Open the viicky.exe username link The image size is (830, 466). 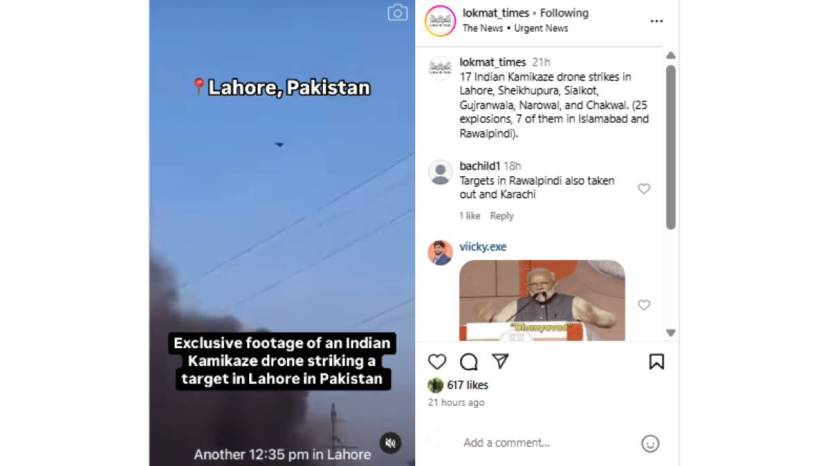483,247
